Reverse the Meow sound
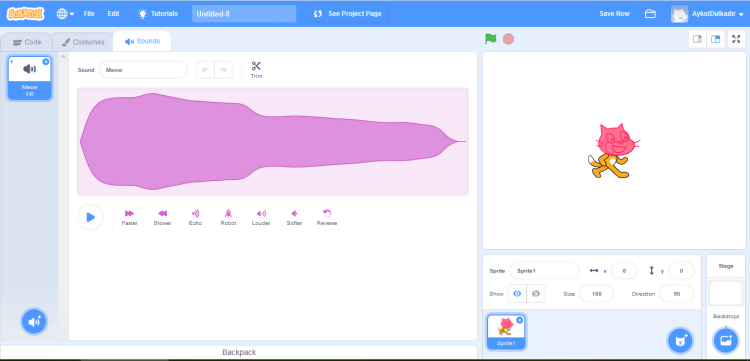Image resolution: width=750 pixels, height=361 pixels. [327, 218]
